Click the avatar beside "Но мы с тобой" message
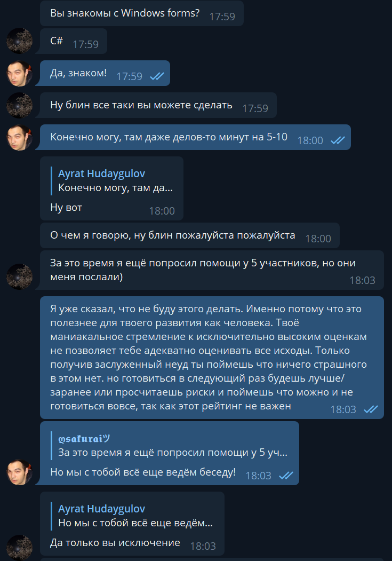This screenshot has height=561, width=392. pos(20,472)
